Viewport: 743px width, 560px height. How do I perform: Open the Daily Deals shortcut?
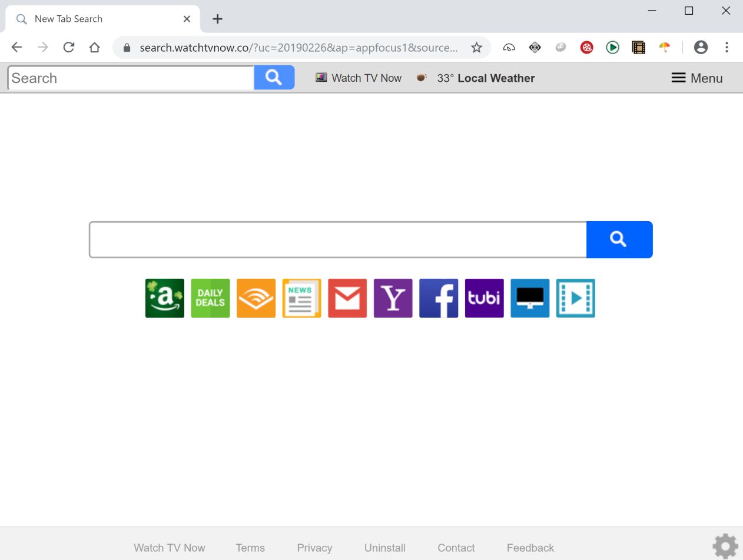click(x=210, y=298)
